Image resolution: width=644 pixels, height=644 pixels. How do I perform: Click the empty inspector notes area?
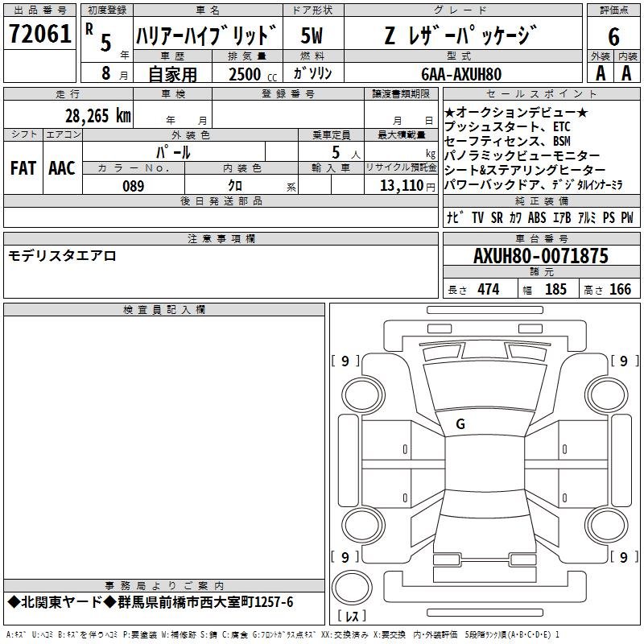(x=164, y=448)
